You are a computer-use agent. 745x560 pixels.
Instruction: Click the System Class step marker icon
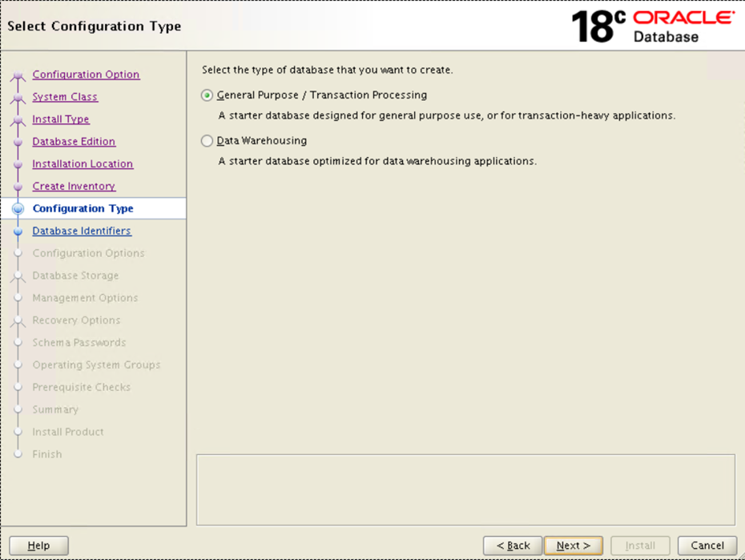[18, 99]
